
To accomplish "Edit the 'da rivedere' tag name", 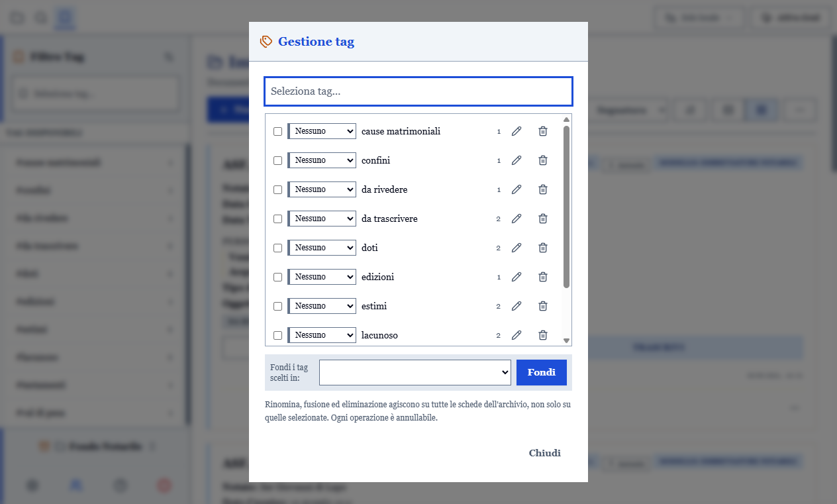I will click(517, 189).
